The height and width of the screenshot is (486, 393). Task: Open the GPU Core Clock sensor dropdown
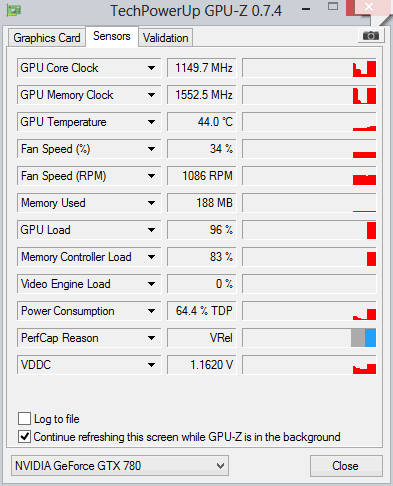click(x=151, y=68)
